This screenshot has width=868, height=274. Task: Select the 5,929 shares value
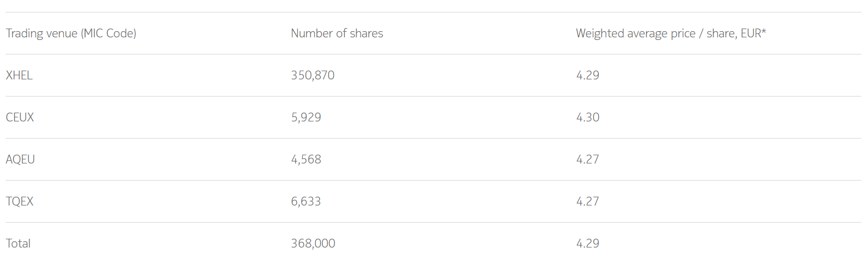pos(306,117)
